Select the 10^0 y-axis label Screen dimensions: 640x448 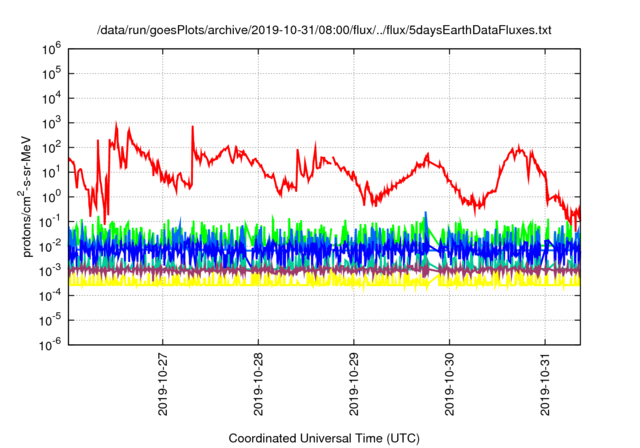51,197
